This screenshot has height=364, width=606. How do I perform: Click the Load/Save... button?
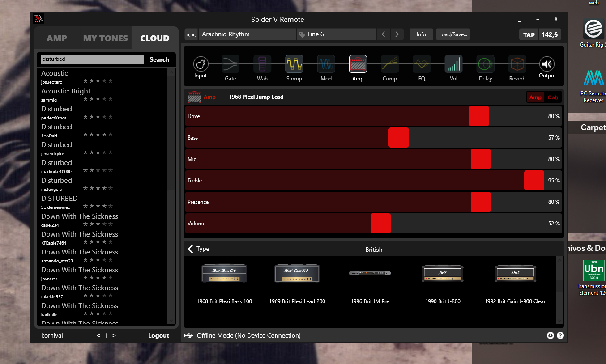[x=453, y=34]
